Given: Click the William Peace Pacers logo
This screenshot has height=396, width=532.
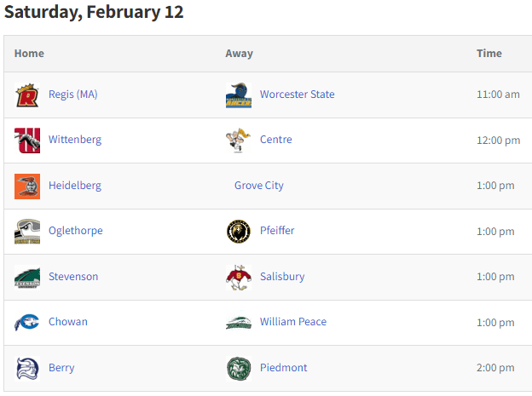Looking at the screenshot, I should tap(239, 323).
